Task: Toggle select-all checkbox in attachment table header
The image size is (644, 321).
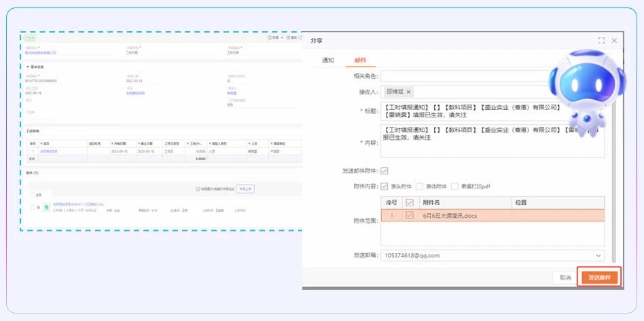Action: pos(409,202)
